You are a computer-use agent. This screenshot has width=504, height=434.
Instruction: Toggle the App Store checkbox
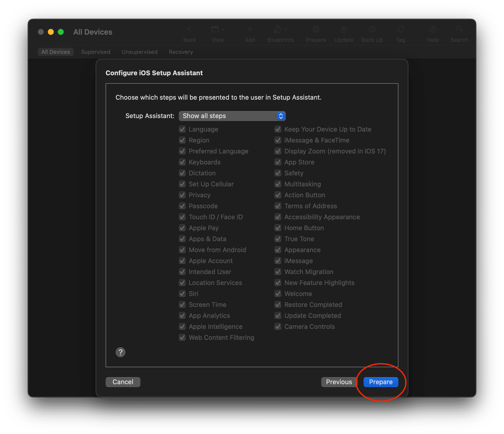coord(278,162)
